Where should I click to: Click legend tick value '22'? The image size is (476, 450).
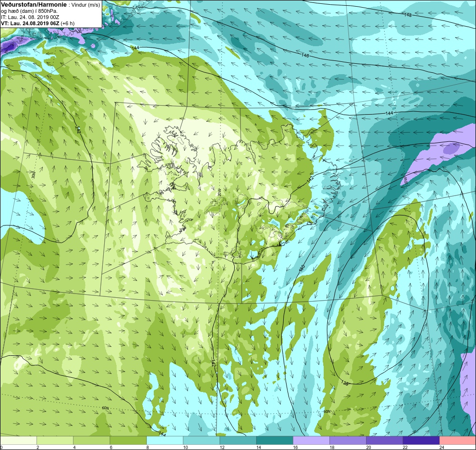pyautogui.click(x=405, y=447)
